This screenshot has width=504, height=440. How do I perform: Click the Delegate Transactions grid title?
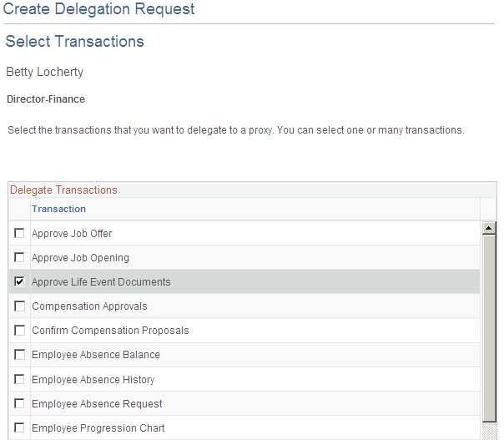[63, 190]
